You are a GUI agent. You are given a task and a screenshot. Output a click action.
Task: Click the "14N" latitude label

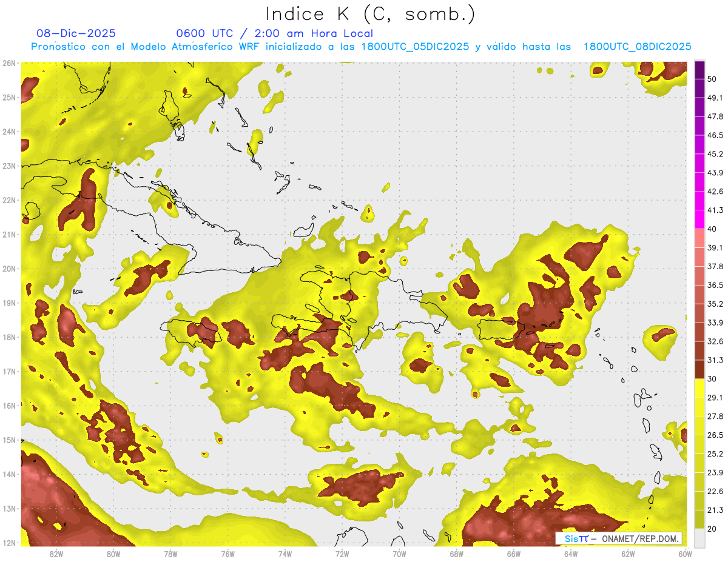[x=9, y=474]
